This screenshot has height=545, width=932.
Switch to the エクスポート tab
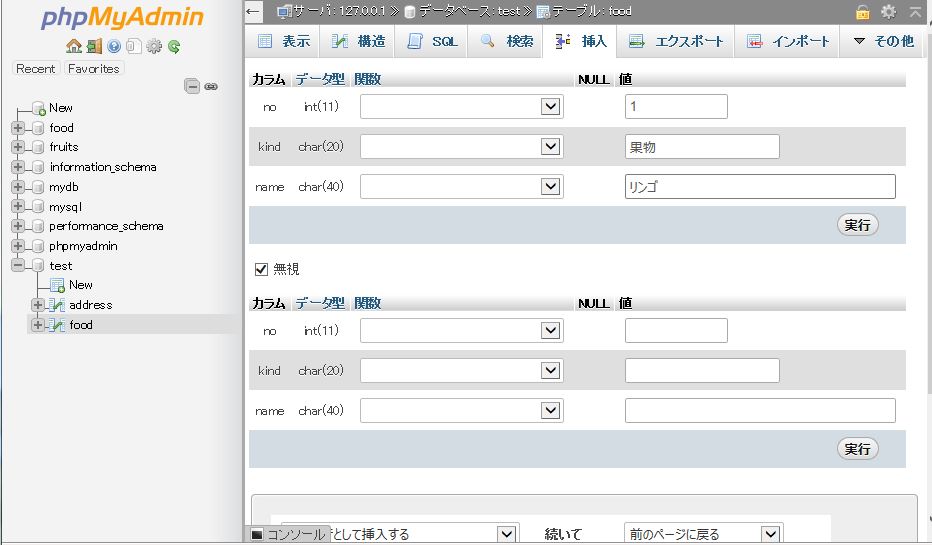coord(676,42)
